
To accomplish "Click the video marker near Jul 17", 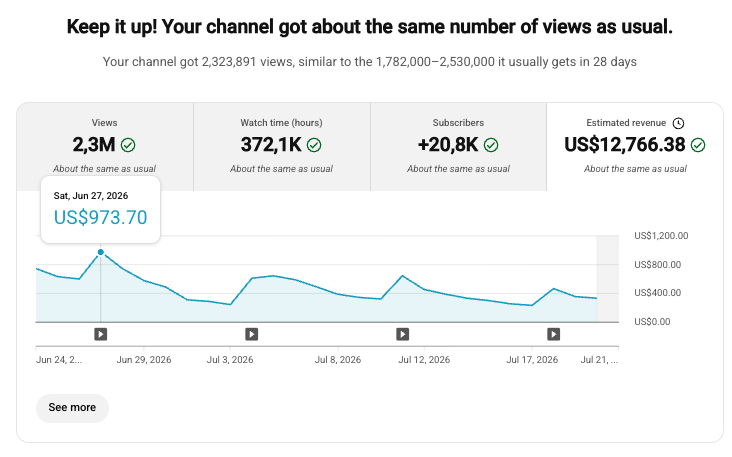I will point(553,334).
